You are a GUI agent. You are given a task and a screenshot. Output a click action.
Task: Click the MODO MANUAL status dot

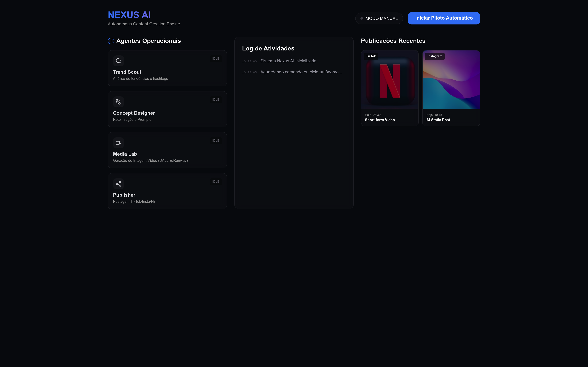point(362,19)
